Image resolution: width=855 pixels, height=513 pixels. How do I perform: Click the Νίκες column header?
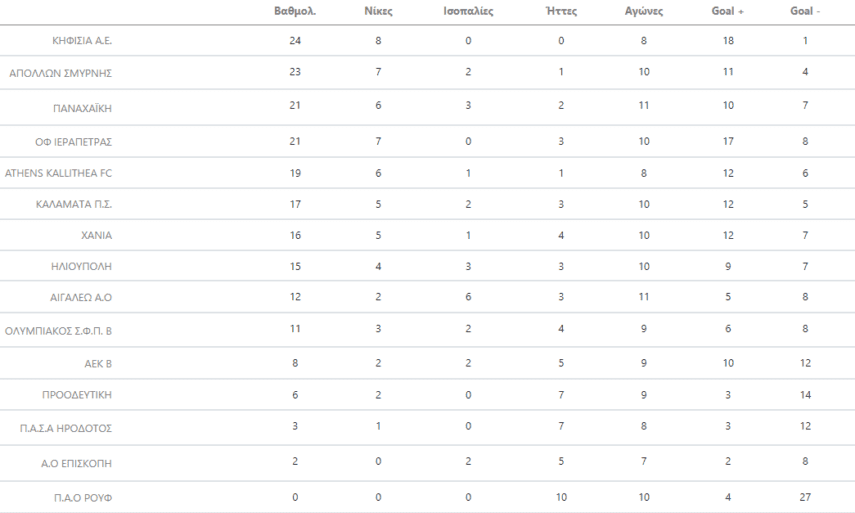coord(378,15)
